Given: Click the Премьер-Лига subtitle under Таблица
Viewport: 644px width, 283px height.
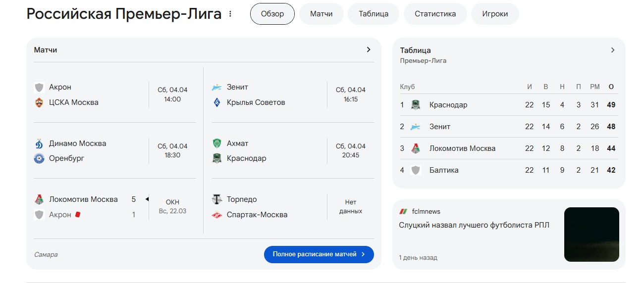Looking at the screenshot, I should pyautogui.click(x=423, y=61).
